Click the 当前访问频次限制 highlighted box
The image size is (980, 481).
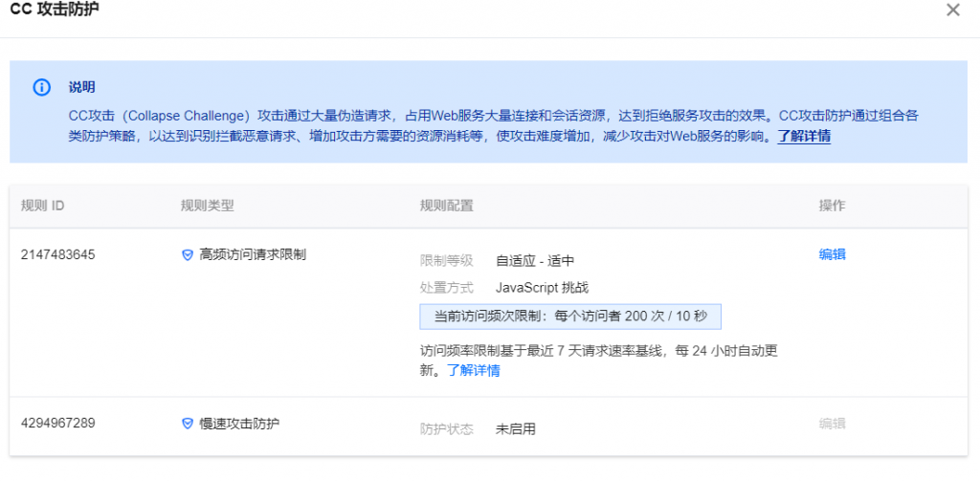point(570,317)
